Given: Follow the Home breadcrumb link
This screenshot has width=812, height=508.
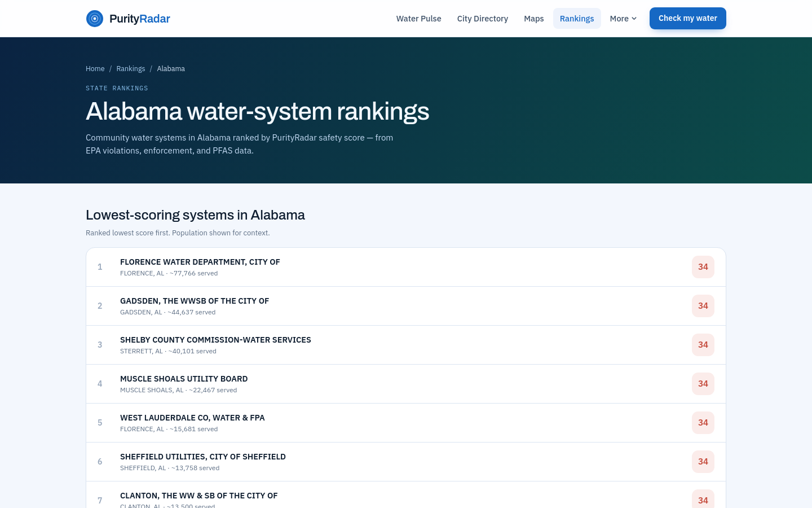Looking at the screenshot, I should click(95, 69).
